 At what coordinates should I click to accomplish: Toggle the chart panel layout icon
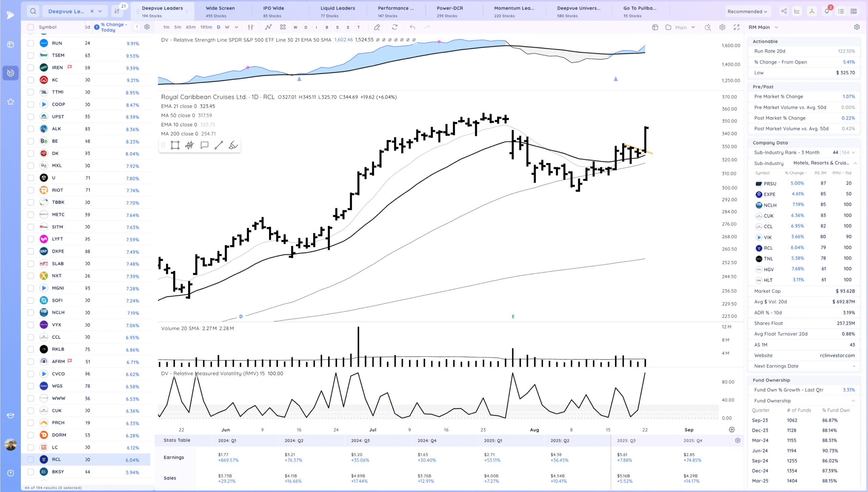[655, 27]
